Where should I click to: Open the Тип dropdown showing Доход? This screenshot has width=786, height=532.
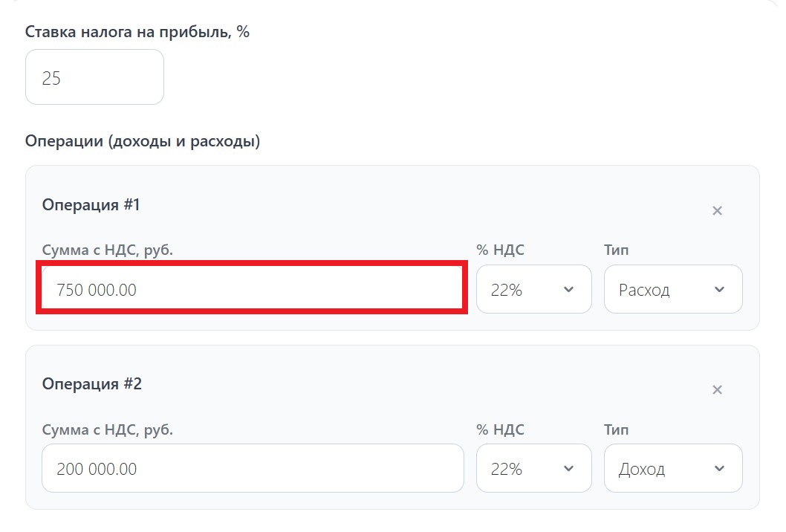672,468
